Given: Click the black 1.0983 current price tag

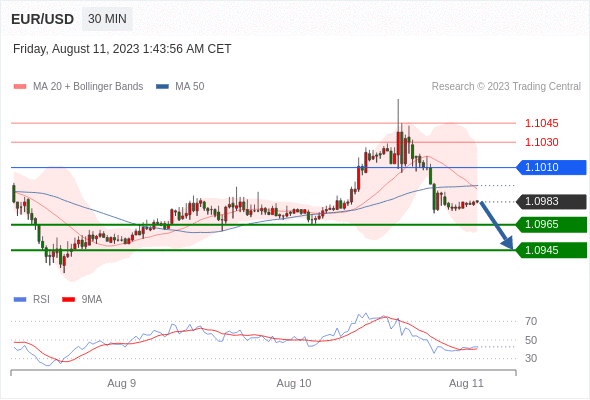Looking at the screenshot, I should click(x=551, y=201).
